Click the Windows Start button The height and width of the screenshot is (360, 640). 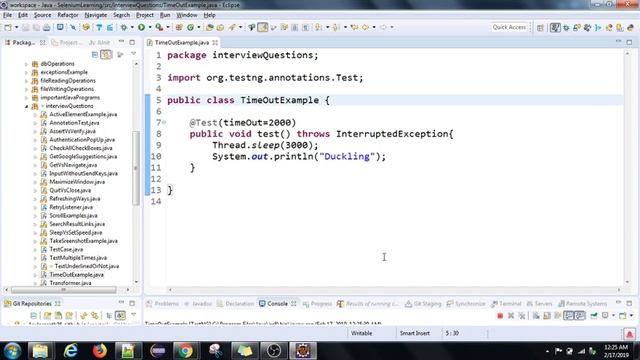coord(12,351)
